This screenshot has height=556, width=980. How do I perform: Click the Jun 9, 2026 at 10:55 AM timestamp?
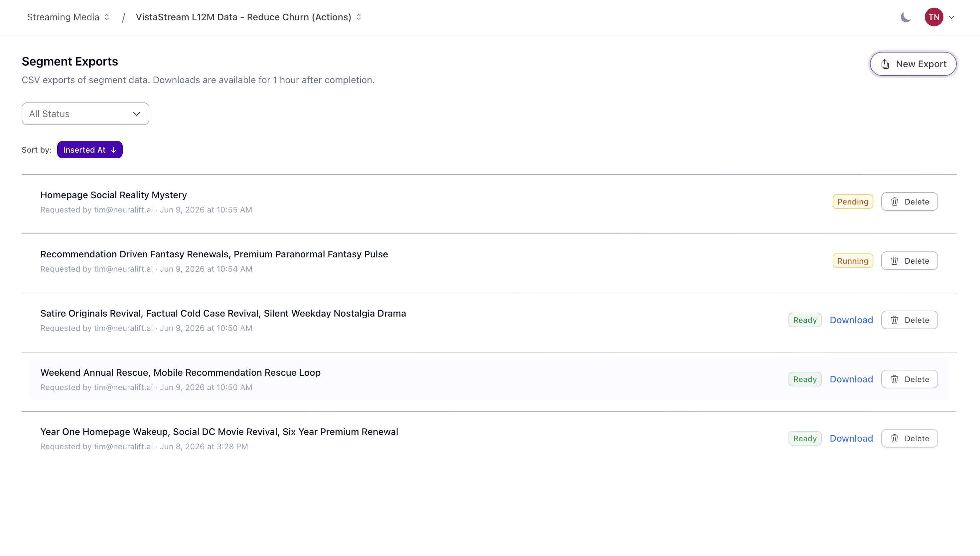coord(206,209)
